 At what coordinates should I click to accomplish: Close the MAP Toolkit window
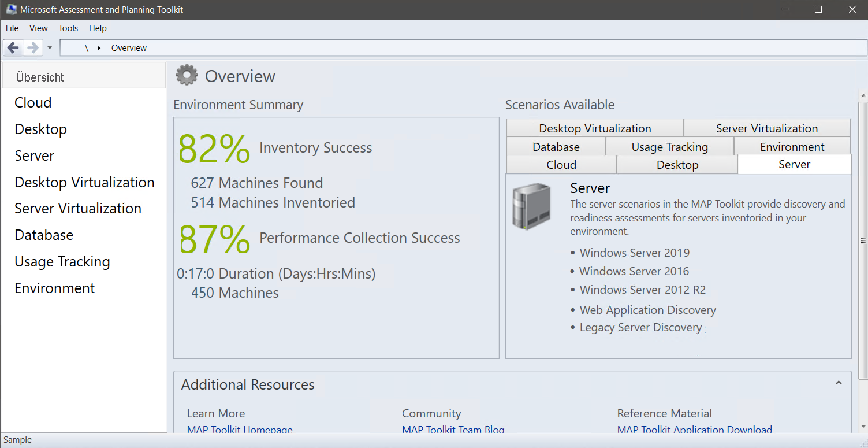(x=852, y=10)
